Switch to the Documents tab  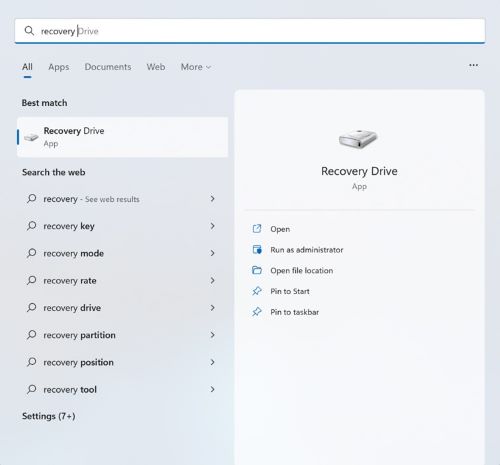[108, 67]
